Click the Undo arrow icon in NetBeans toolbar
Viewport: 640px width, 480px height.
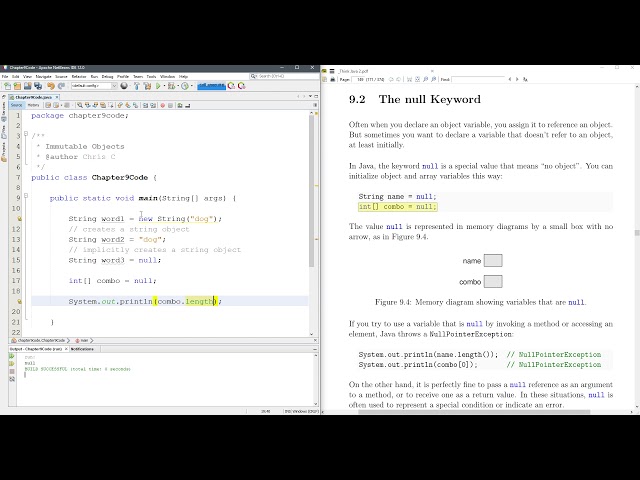pyautogui.click(x=51, y=86)
